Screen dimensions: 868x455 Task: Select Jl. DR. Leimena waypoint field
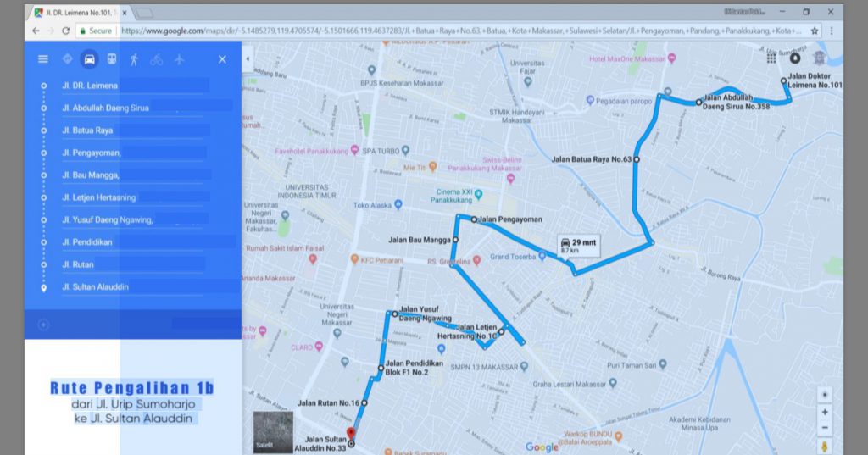click(x=135, y=86)
